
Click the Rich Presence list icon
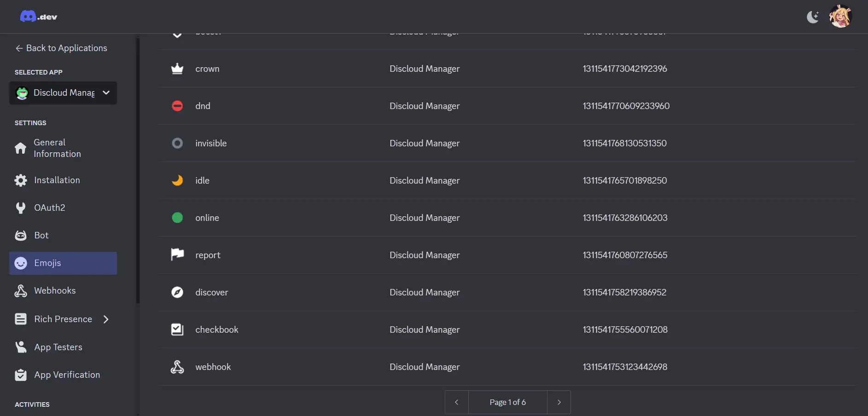click(x=21, y=319)
